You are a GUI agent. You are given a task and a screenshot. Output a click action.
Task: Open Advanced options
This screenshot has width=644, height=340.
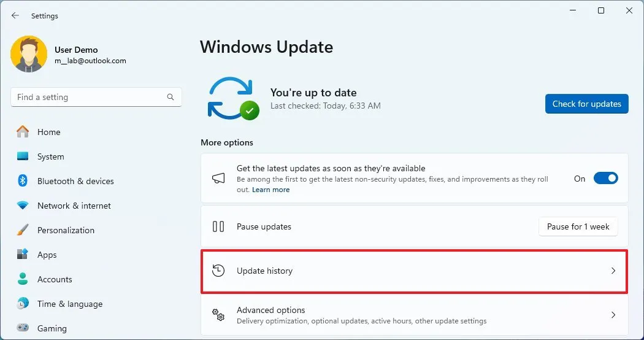coord(414,315)
